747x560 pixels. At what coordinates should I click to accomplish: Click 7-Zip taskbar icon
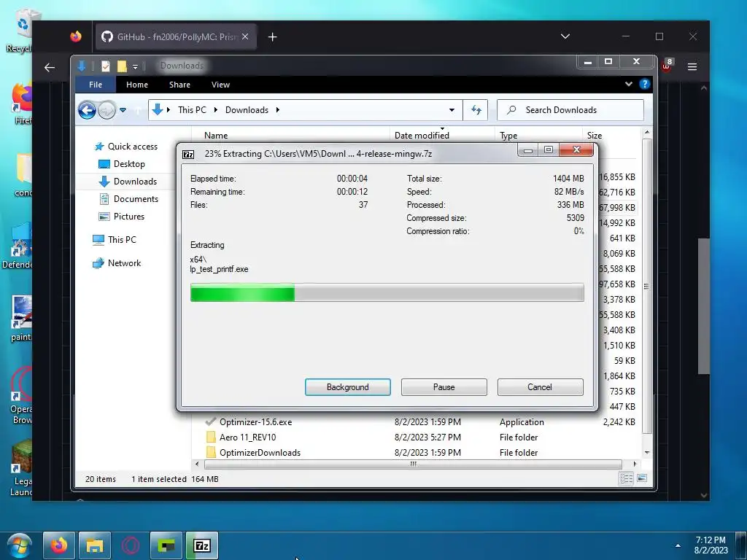[202, 545]
